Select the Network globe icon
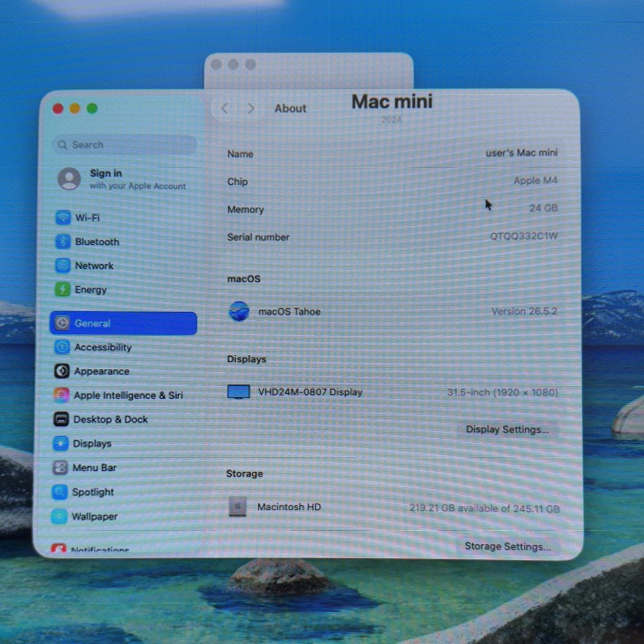 pos(63,266)
